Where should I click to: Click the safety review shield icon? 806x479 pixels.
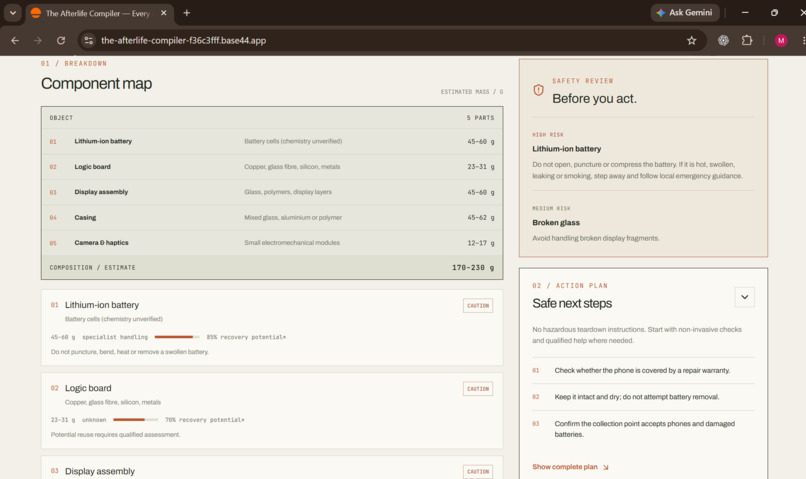coord(538,90)
